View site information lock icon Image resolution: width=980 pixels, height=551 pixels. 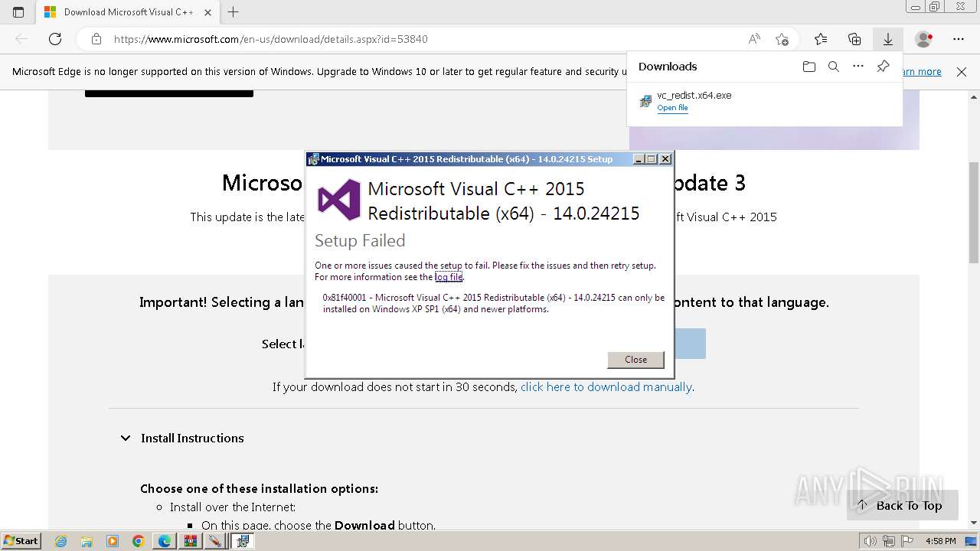(x=96, y=39)
